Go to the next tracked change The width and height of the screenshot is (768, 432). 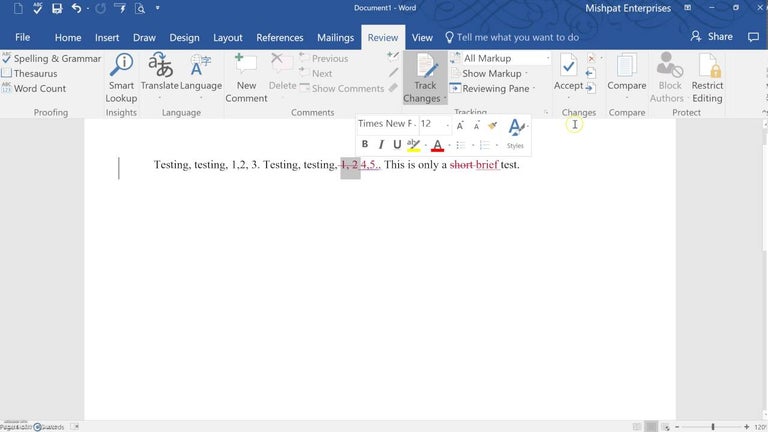(x=591, y=89)
